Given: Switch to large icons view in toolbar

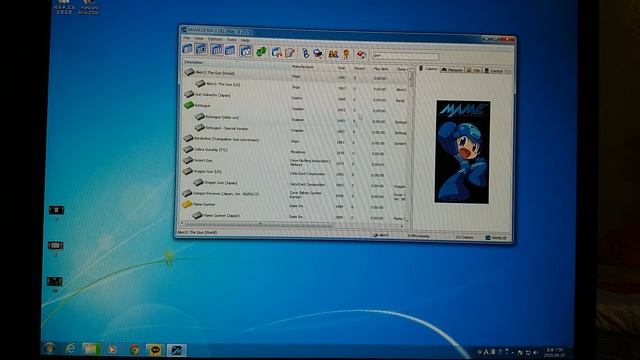Looking at the screenshot, I should 217,50.
